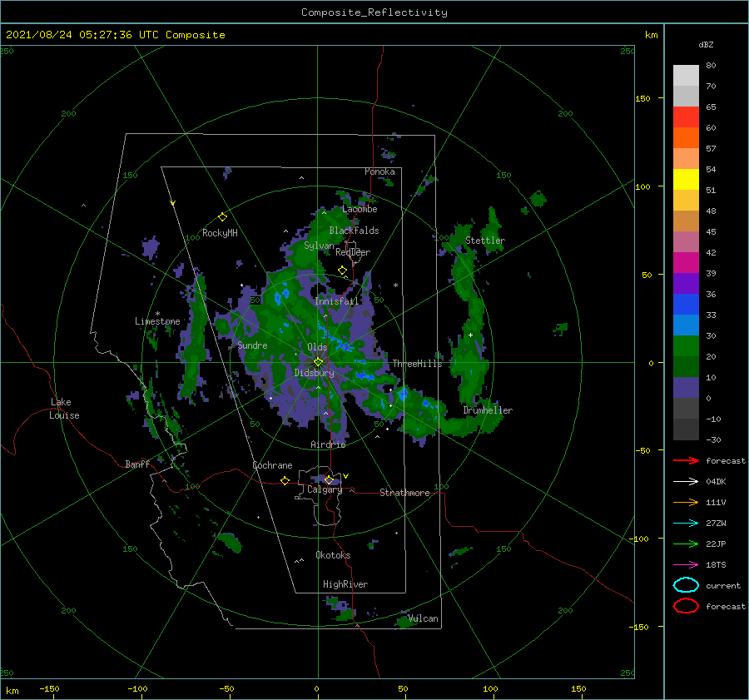
Task: Click the cyan 'current' ellipse icon
Action: (686, 585)
